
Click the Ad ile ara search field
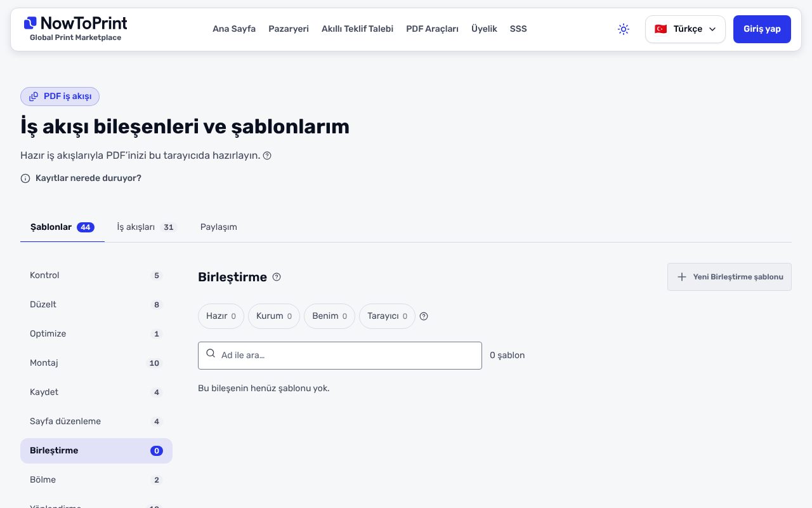(x=340, y=356)
